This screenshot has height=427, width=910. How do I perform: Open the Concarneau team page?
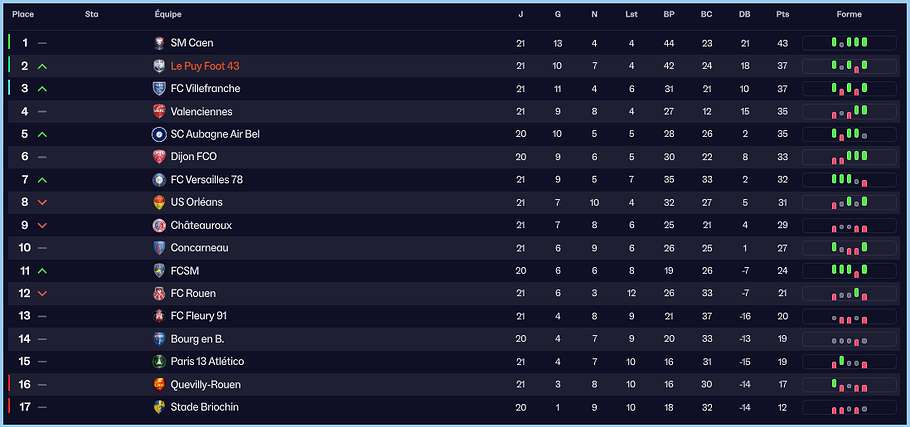coord(200,248)
